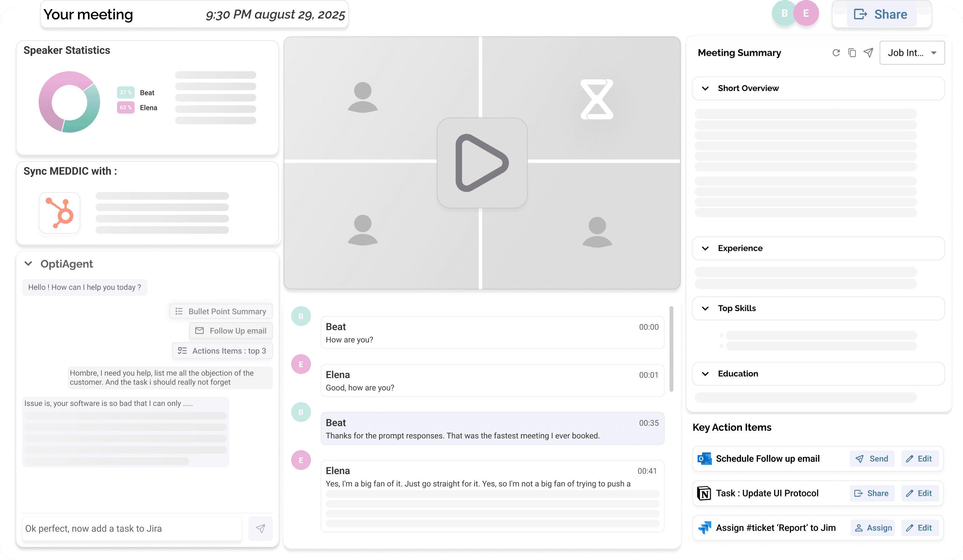Image resolution: width=963 pixels, height=560 pixels.
Task: Expand the Experience section
Action: tap(705, 248)
